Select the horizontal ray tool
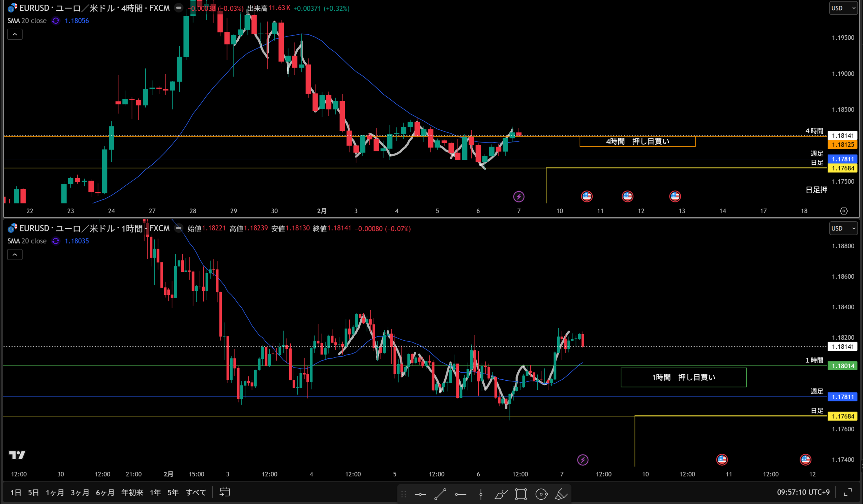This screenshot has width=863, height=504. [460, 494]
